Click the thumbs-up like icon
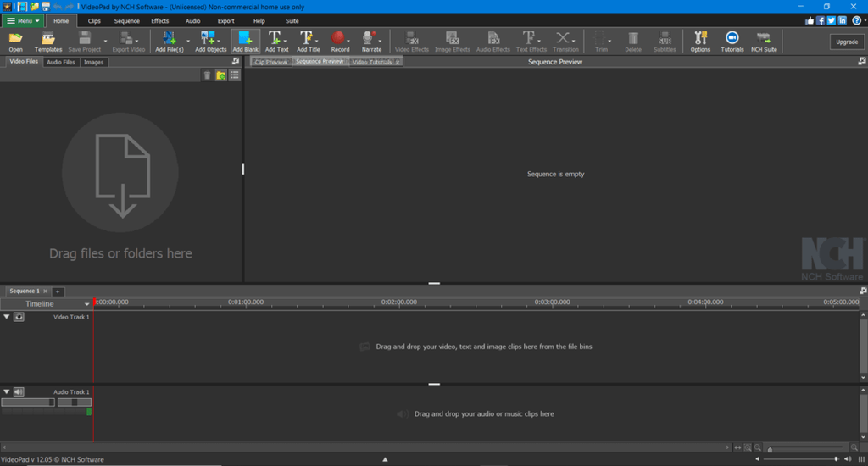Image resolution: width=868 pixels, height=466 pixels. pos(810,20)
